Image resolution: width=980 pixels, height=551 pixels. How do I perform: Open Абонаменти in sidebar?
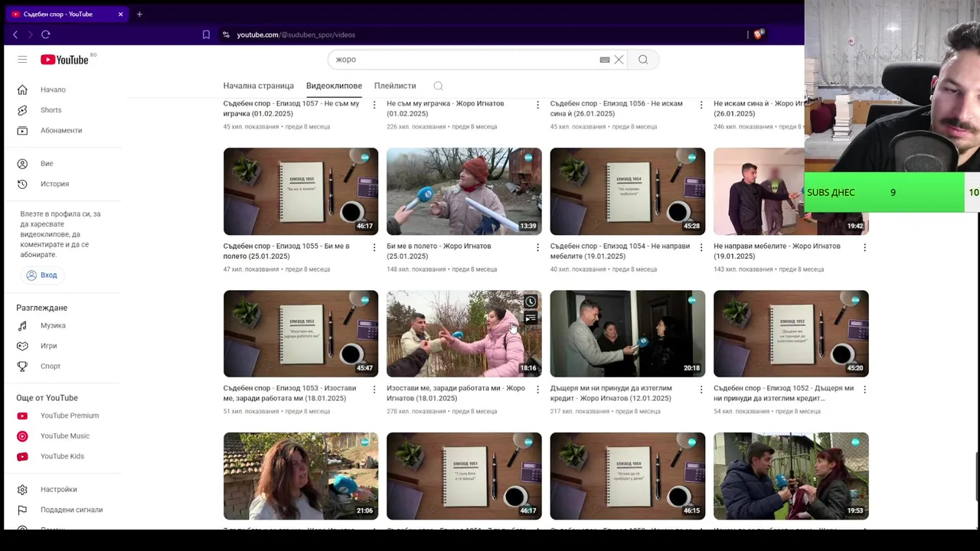click(61, 130)
